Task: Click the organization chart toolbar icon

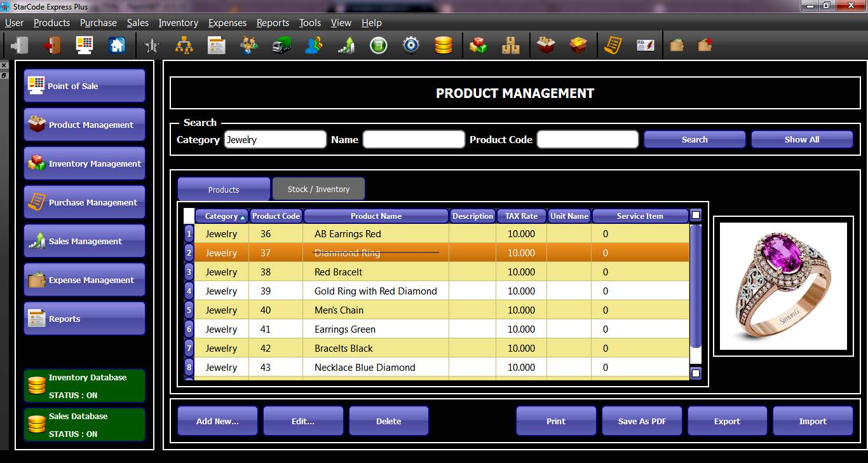Action: coord(184,45)
